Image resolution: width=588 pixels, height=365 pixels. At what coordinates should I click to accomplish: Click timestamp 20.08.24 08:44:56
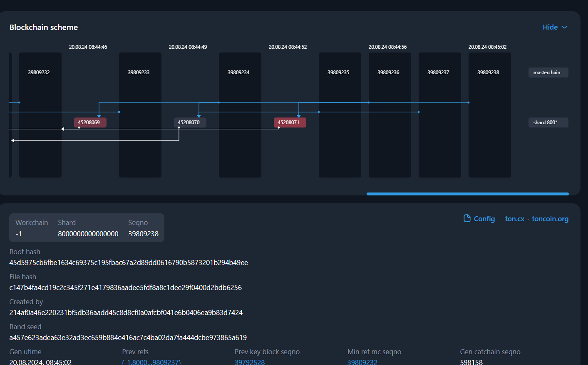click(x=388, y=47)
